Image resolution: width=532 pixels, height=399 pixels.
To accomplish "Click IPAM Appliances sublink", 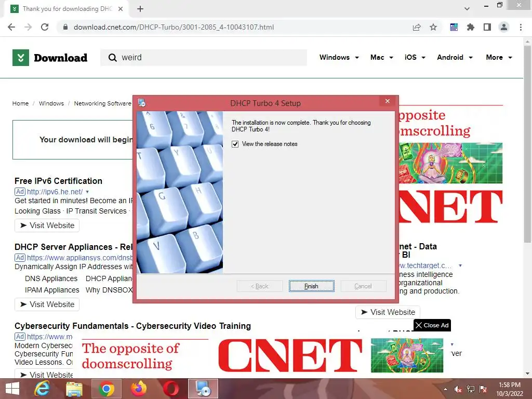I will coord(52,290).
